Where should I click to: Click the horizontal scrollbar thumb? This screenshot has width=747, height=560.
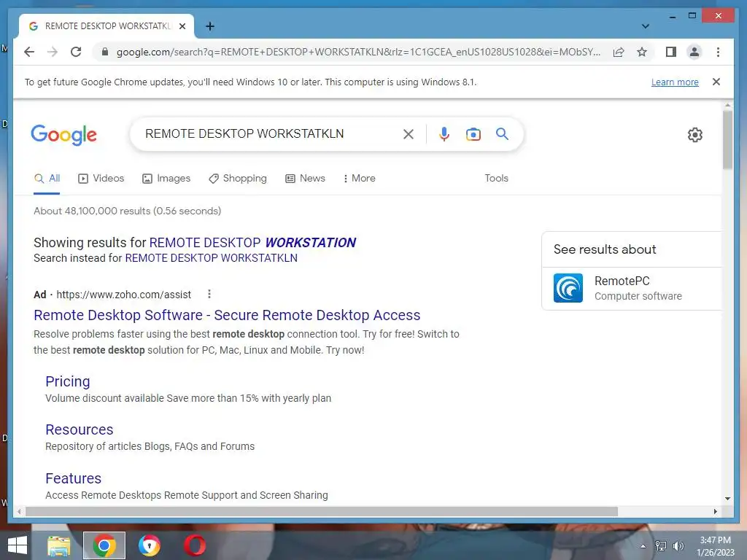tap(322, 511)
